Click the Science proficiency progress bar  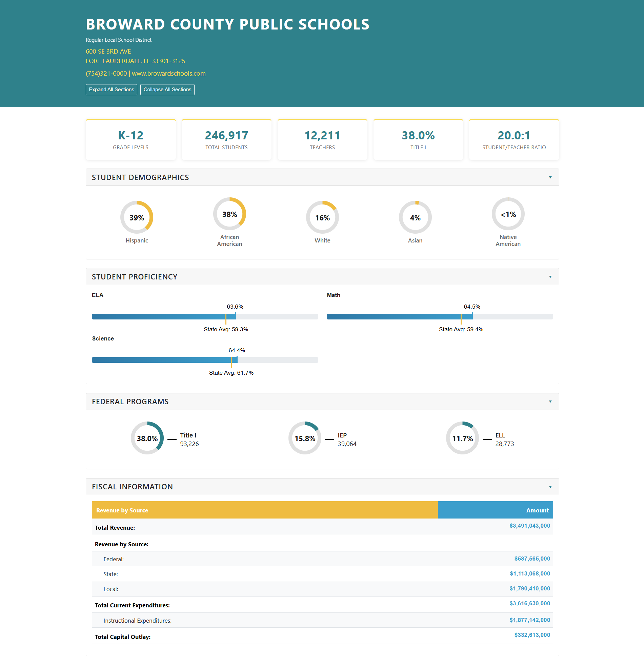(205, 360)
